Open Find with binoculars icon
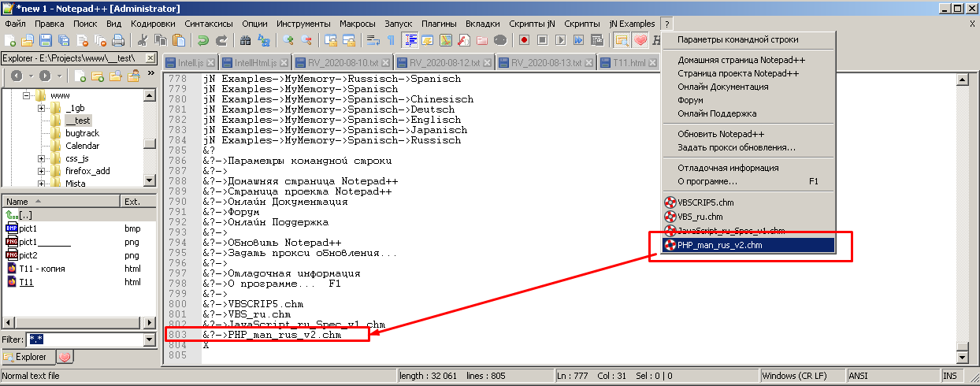 click(x=246, y=39)
